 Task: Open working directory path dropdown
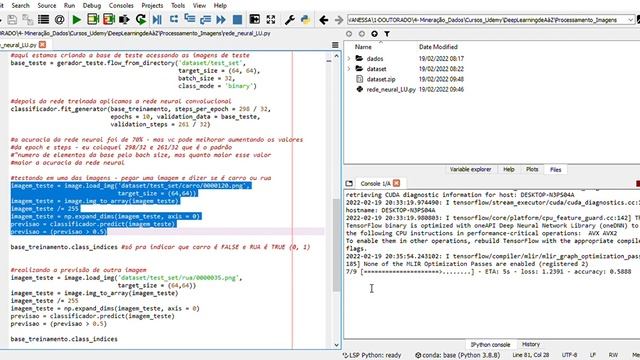tap(631, 20)
